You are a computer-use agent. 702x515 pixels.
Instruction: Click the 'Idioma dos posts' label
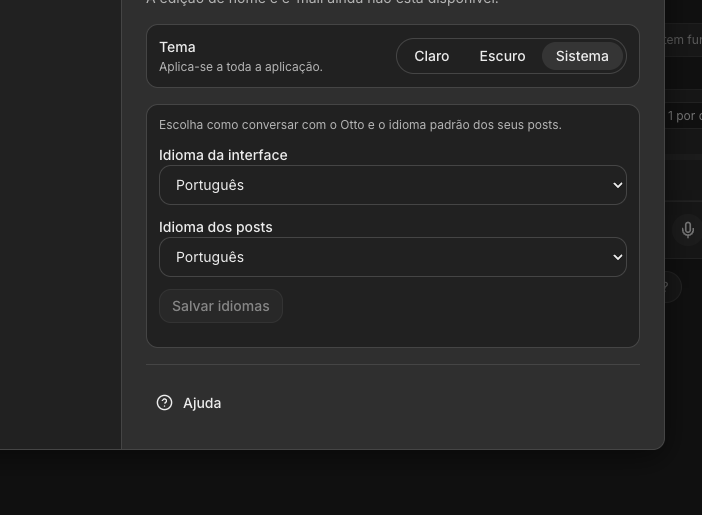[x=215, y=227]
